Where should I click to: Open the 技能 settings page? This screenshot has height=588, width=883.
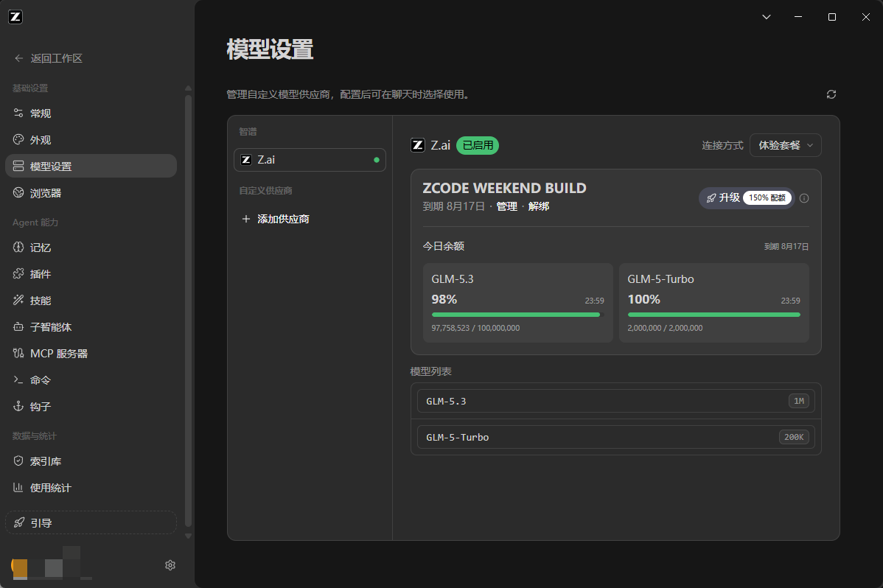(91, 300)
